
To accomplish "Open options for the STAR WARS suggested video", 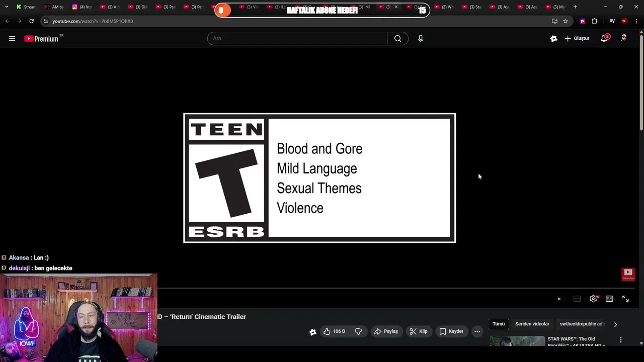I will point(620,340).
